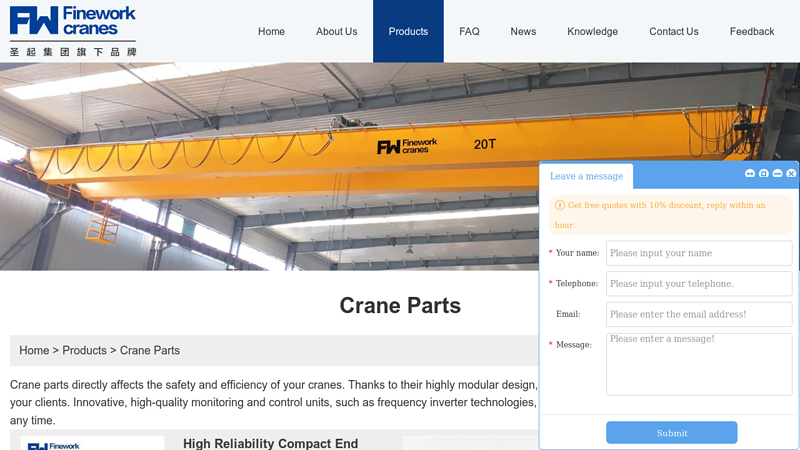Open the FAQ page
The width and height of the screenshot is (800, 450).
click(x=469, y=32)
